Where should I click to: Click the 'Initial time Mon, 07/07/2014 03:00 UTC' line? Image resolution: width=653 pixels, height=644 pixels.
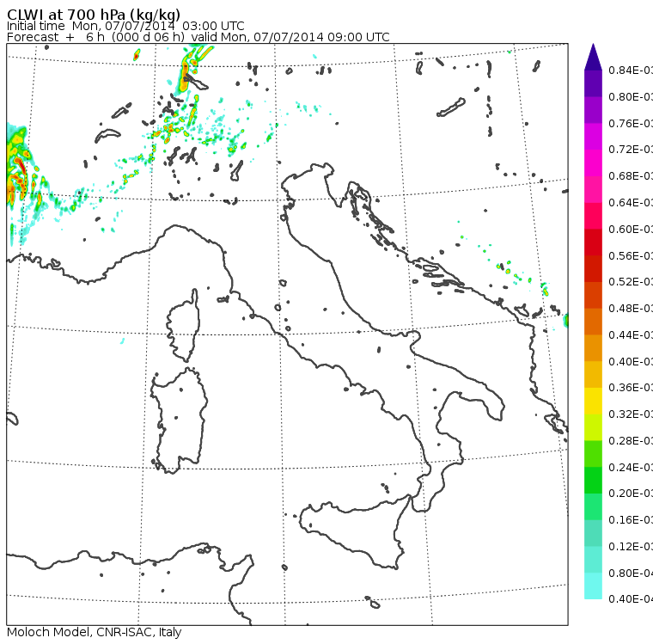coord(125,27)
